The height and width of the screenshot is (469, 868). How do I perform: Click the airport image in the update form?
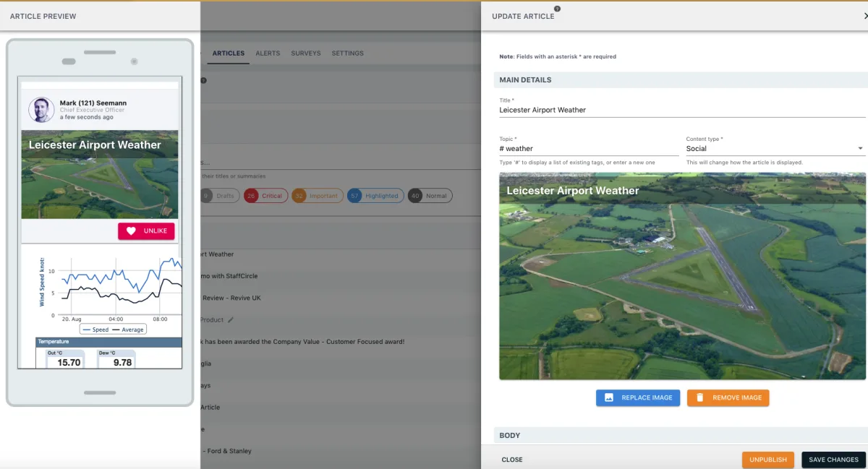point(682,276)
